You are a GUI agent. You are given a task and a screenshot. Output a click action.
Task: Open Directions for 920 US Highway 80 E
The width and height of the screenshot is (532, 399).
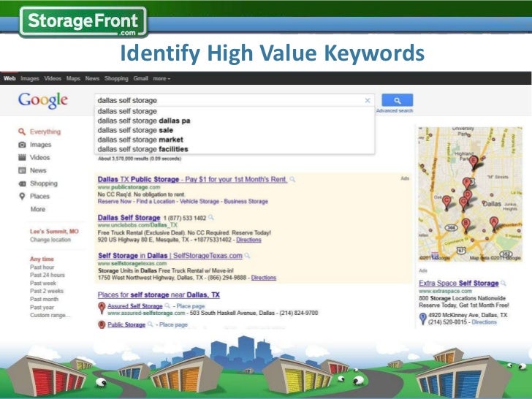[248, 240]
